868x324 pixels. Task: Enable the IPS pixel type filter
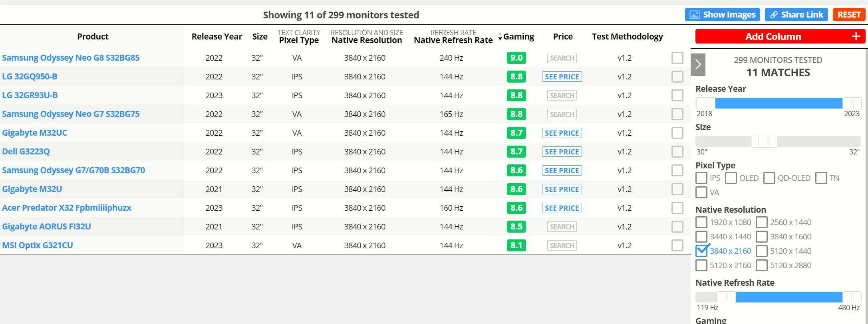(x=701, y=178)
